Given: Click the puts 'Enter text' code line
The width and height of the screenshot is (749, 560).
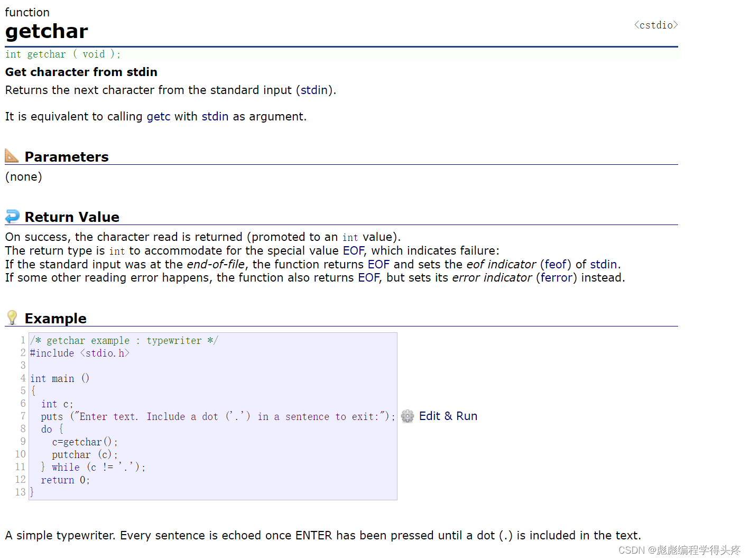Looking at the screenshot, I should click(x=218, y=417).
